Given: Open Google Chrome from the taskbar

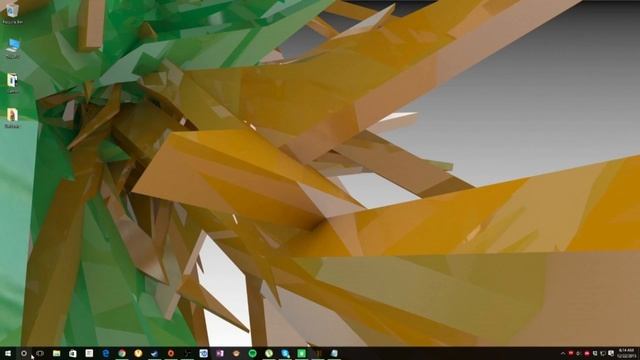Looking at the screenshot, I should 122,353.
